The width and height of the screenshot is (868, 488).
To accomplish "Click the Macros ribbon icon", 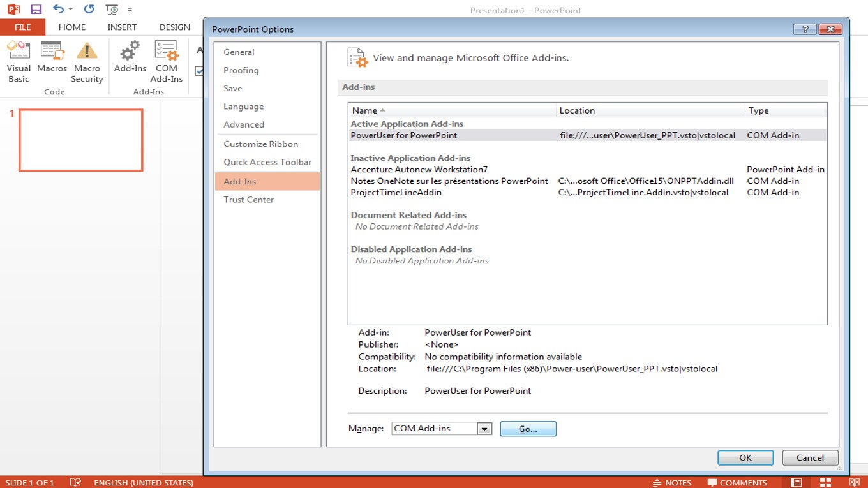I will pos(52,56).
